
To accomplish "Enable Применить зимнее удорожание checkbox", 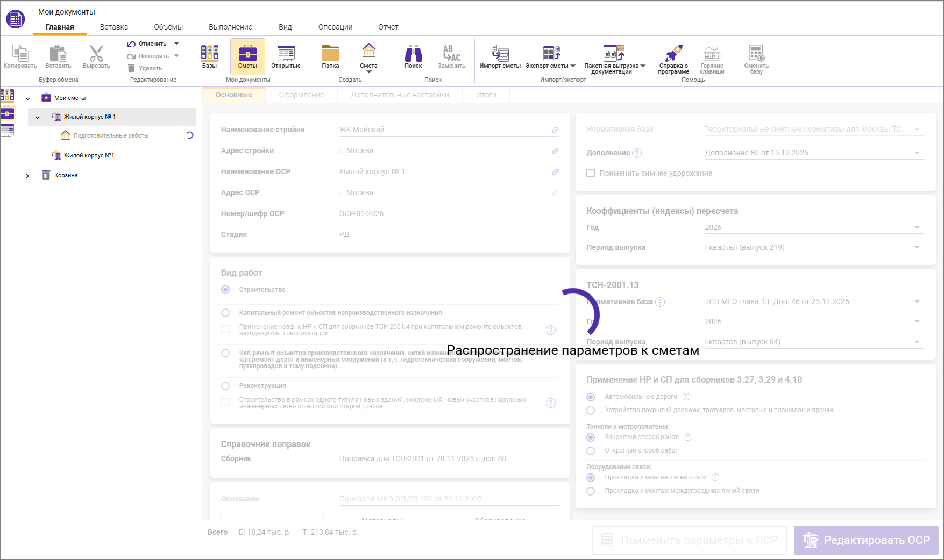I will 590,173.
